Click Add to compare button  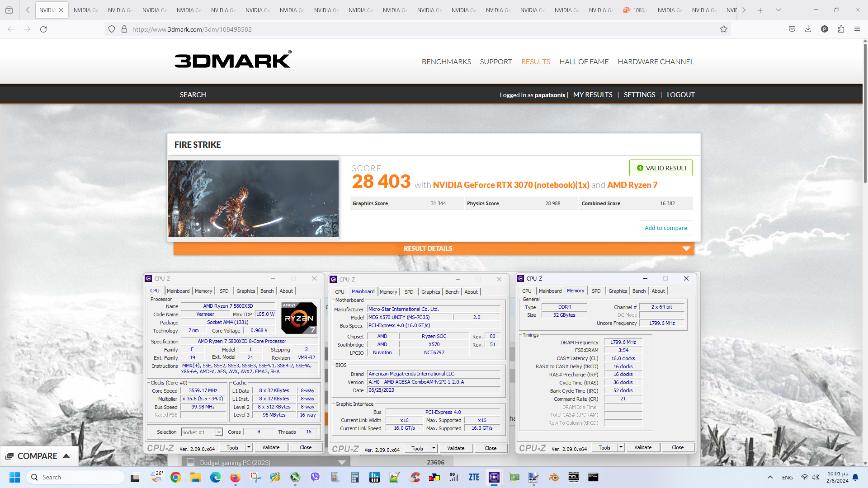[665, 228]
